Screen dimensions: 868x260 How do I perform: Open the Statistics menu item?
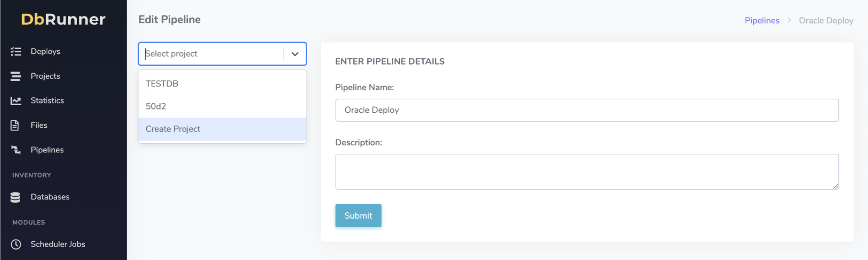[x=47, y=101]
